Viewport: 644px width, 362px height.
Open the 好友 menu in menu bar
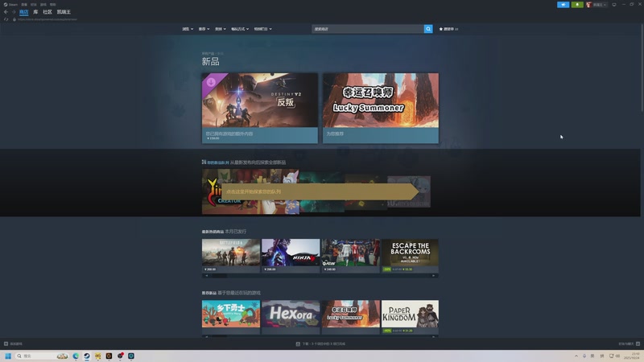[x=34, y=5]
